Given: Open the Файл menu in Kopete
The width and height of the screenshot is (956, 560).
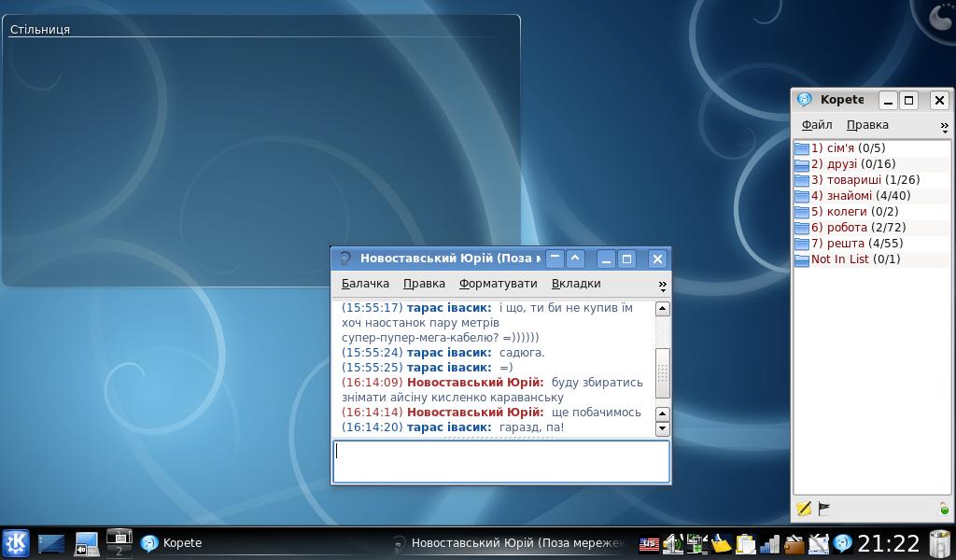Looking at the screenshot, I should click(x=816, y=125).
